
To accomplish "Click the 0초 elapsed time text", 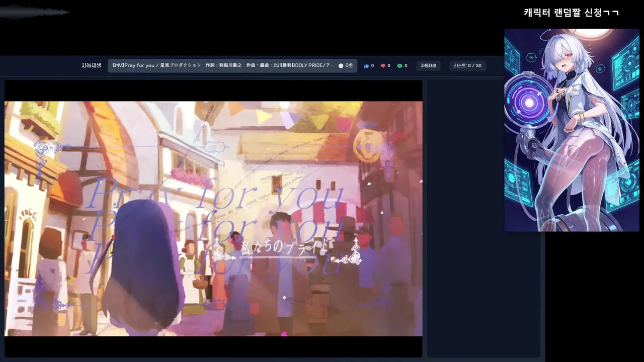I will 349,66.
